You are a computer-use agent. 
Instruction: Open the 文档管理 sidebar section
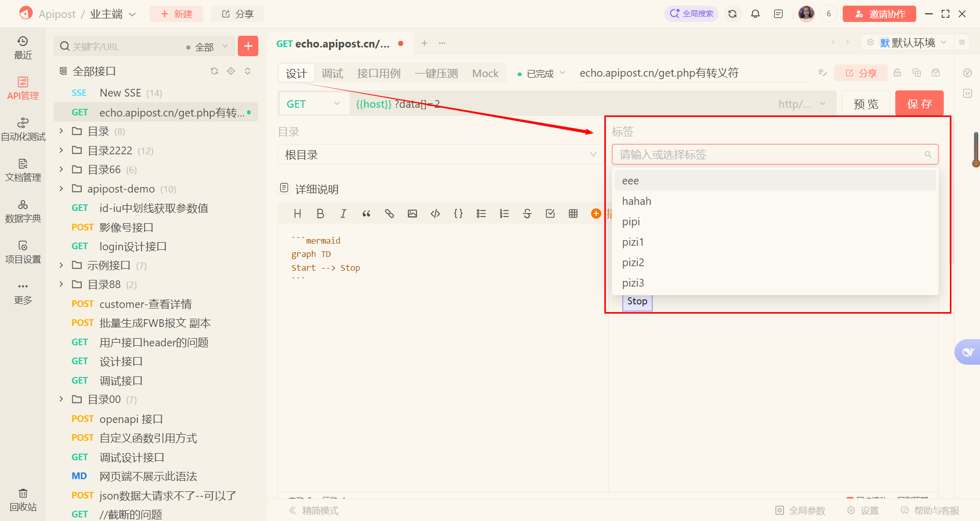tap(23, 171)
